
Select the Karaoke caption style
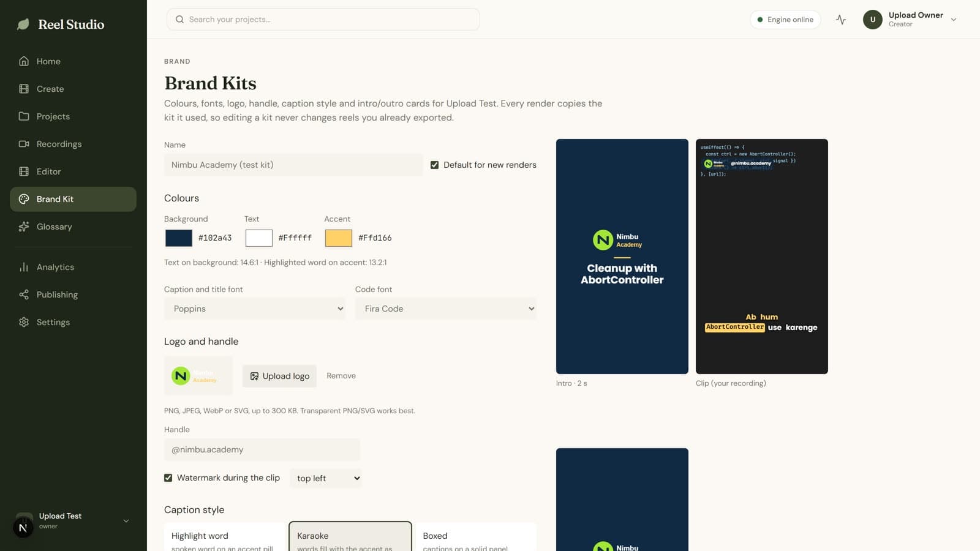point(350,537)
